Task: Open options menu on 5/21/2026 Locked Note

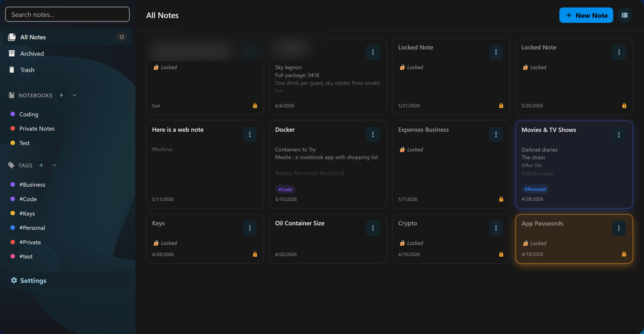Action: 496,52
